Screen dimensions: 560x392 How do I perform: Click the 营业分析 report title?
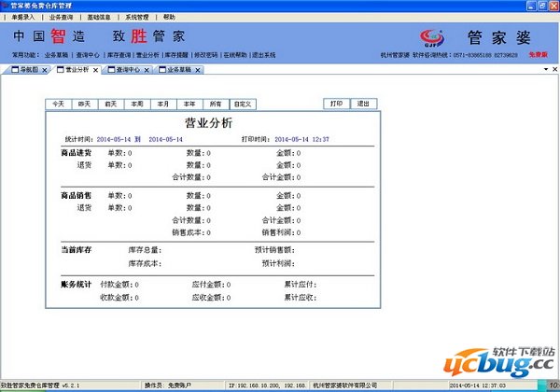tap(208, 123)
